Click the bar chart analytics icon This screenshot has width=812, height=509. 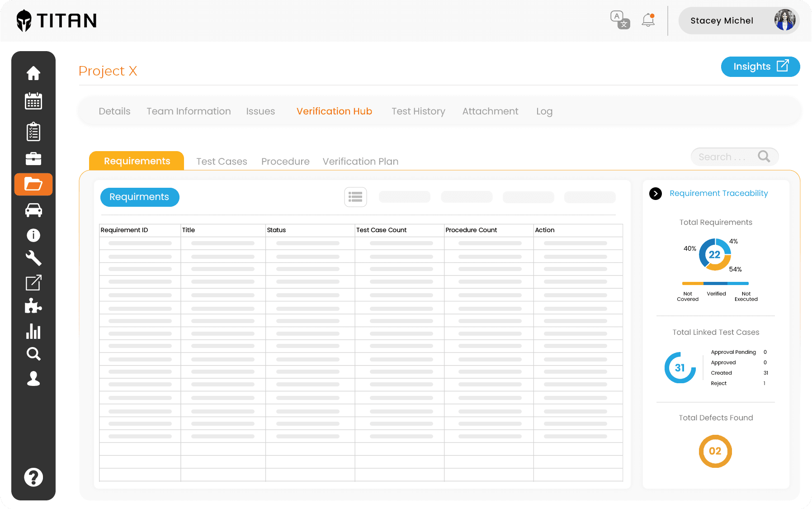pyautogui.click(x=33, y=332)
